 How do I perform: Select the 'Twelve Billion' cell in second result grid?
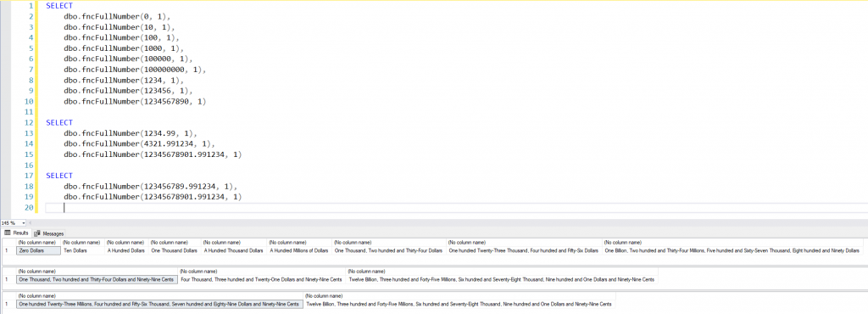502,280
